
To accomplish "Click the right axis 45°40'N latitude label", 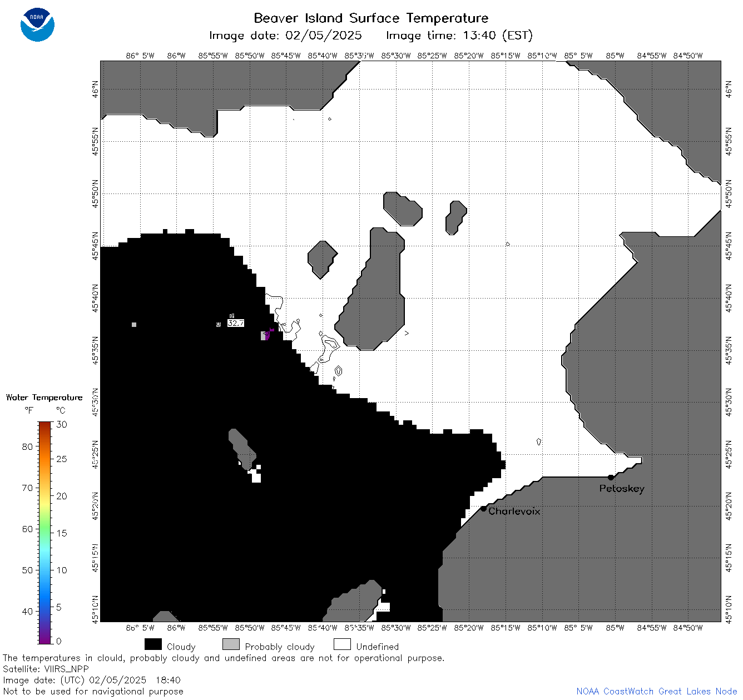I will click(729, 297).
